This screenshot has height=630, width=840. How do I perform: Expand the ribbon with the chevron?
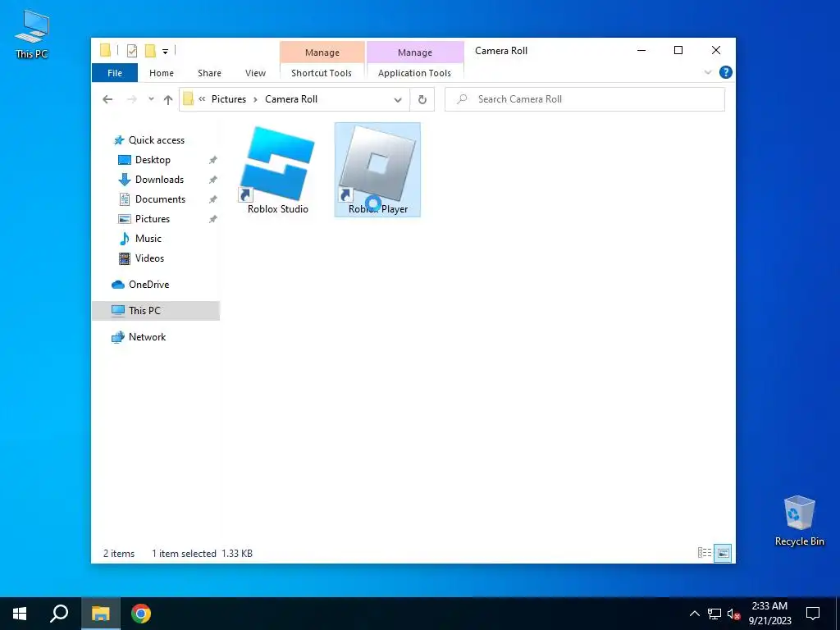click(x=708, y=72)
